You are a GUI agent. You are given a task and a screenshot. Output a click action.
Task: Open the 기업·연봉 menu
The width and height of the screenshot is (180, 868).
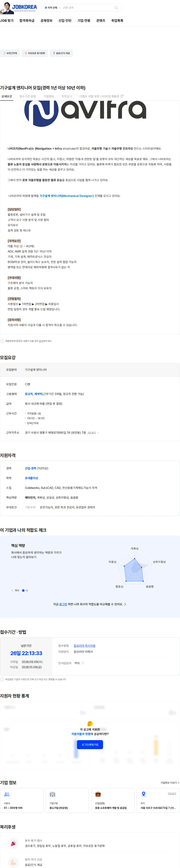84,21
